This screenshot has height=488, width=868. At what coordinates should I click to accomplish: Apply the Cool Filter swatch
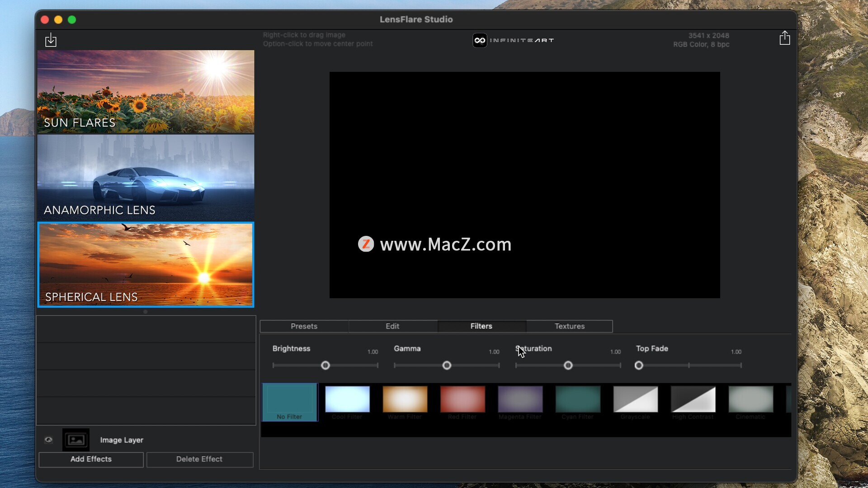(347, 399)
